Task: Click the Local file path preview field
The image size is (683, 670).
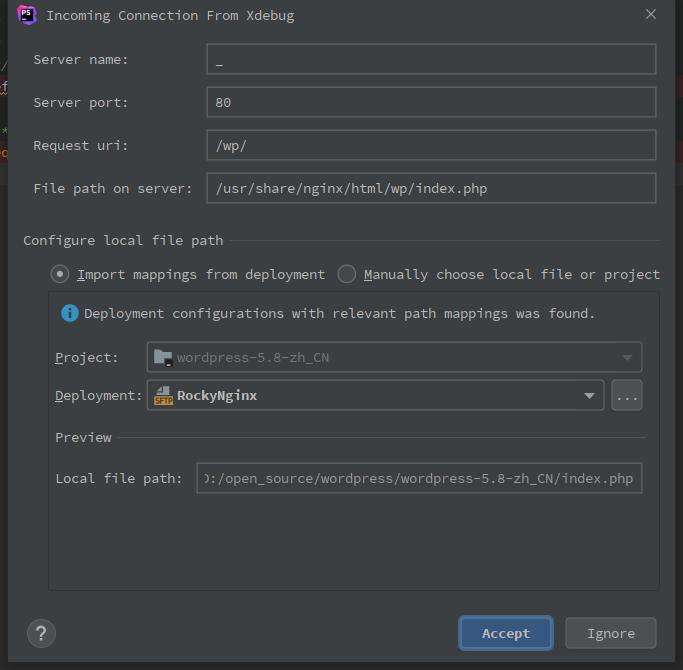Action: pyautogui.click(x=419, y=479)
